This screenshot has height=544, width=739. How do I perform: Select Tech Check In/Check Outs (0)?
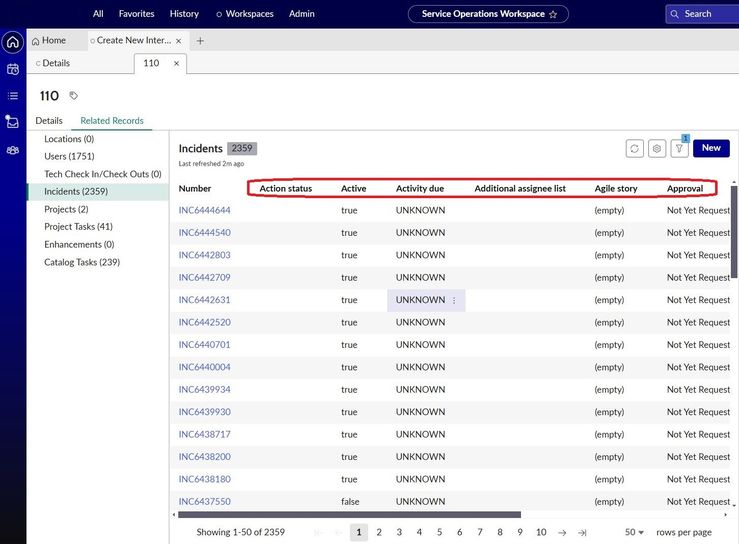(x=103, y=174)
